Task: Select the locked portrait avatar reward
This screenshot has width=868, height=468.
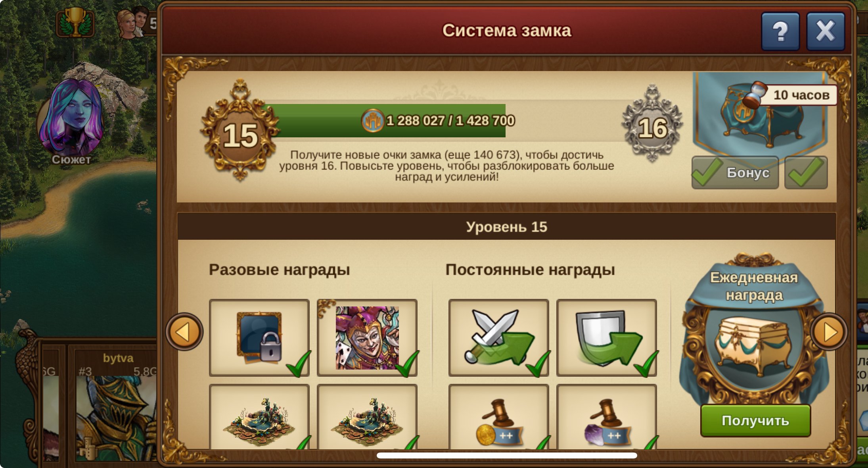Action: tap(259, 337)
